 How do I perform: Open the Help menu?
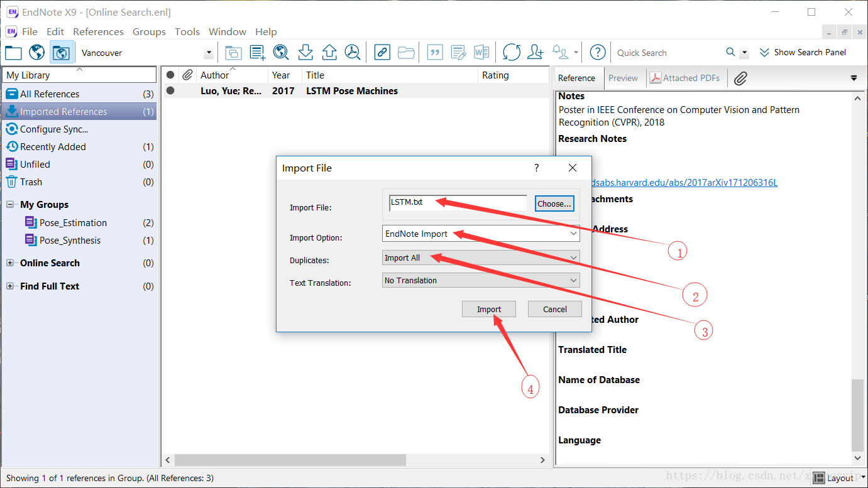[266, 31]
